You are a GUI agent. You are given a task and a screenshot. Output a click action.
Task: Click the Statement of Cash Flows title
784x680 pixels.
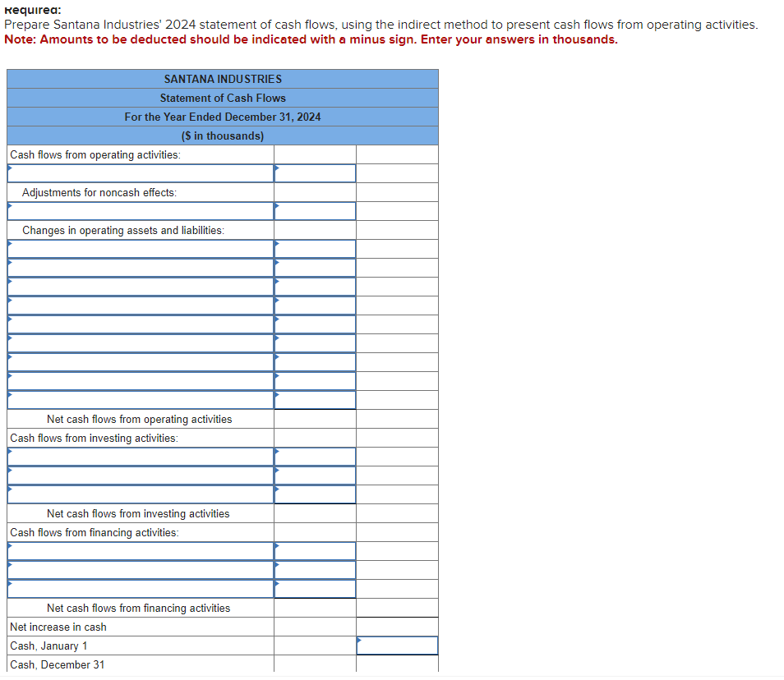[223, 98]
